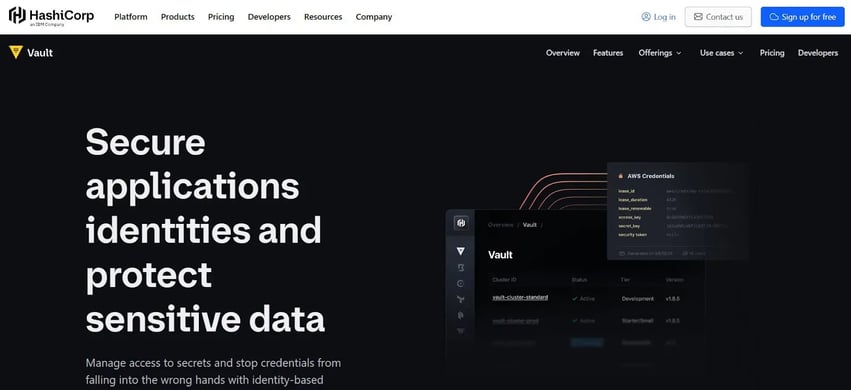
Task: Click the lock icon beside AWS Credentials
Action: pyautogui.click(x=620, y=176)
